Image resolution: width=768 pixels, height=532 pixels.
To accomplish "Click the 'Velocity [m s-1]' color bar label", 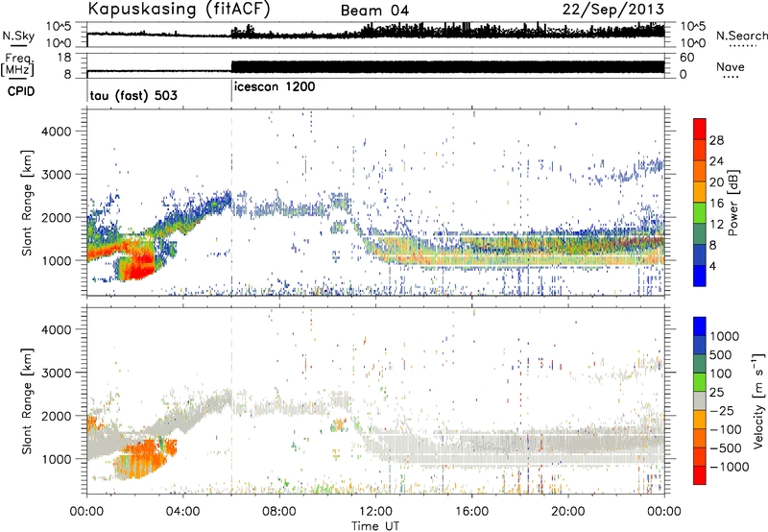I will (758, 400).
